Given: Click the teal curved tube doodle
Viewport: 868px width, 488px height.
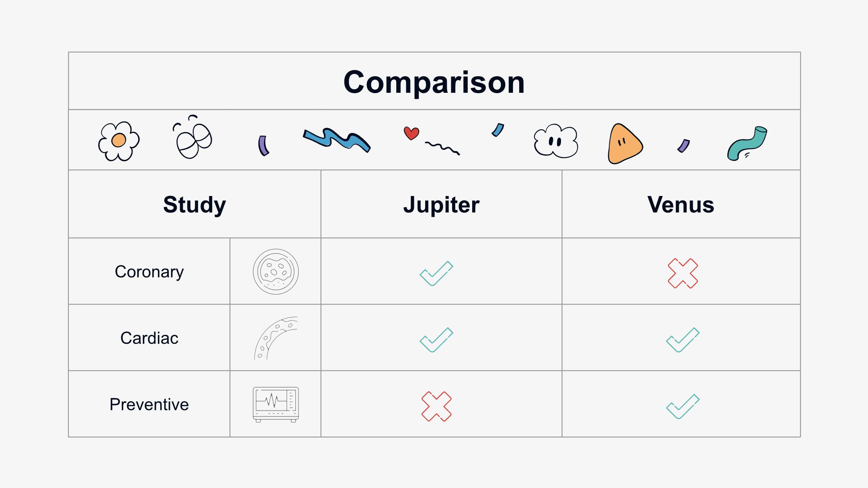Looking at the screenshot, I should click(x=747, y=143).
